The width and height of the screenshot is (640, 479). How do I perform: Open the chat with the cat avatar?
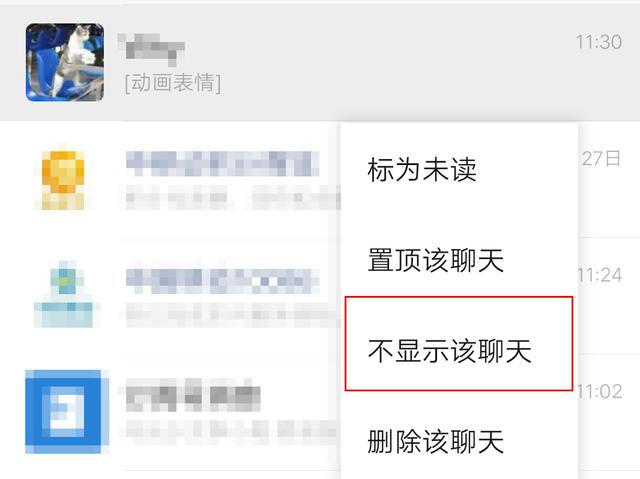coord(64,62)
